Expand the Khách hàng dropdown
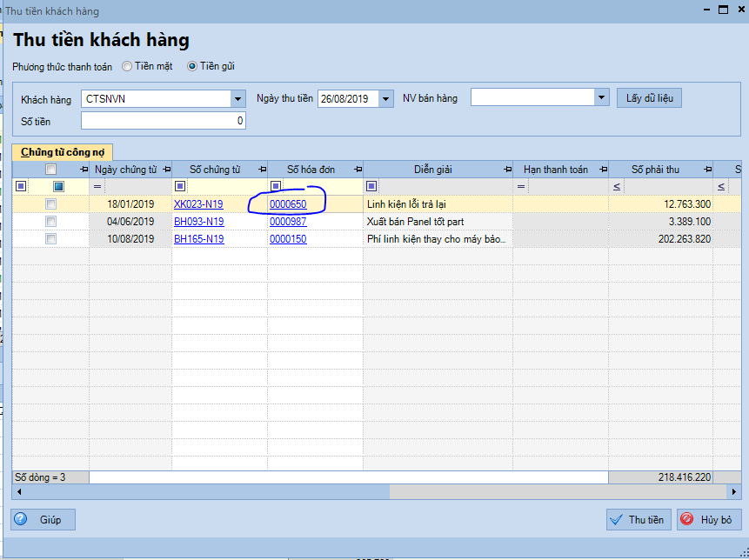Image resolution: width=749 pixels, height=560 pixels. point(238,99)
